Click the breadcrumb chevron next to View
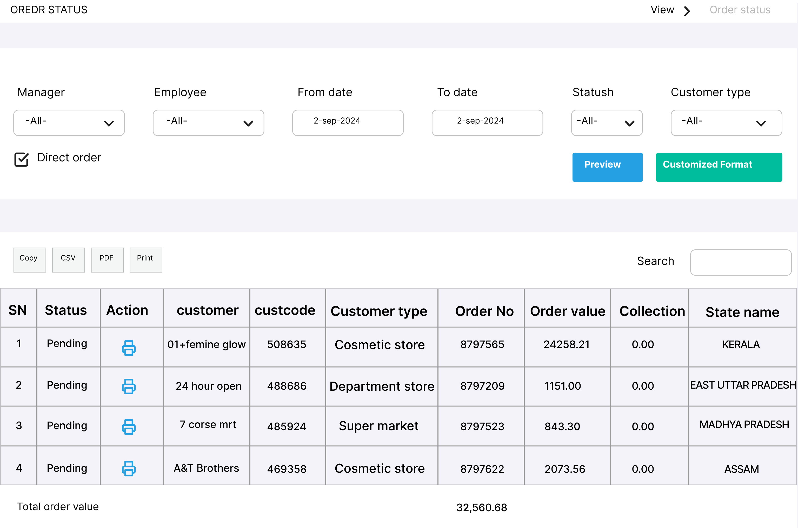This screenshot has height=532, width=798. pos(687,11)
